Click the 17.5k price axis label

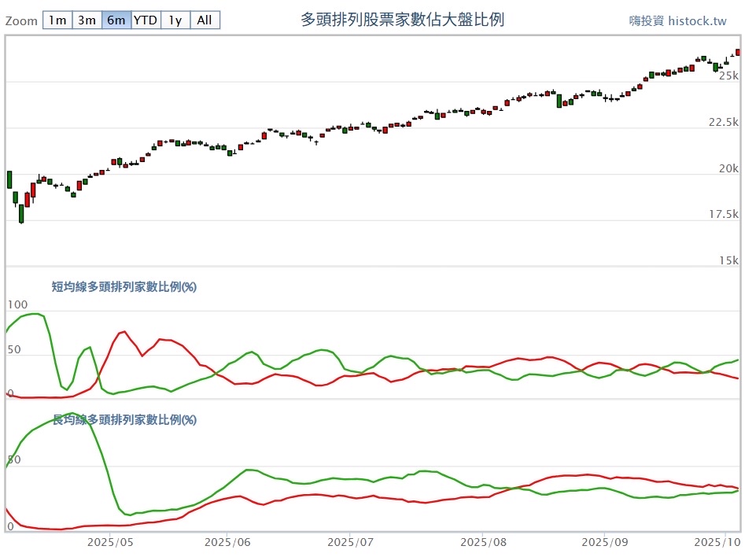pyautogui.click(x=723, y=214)
